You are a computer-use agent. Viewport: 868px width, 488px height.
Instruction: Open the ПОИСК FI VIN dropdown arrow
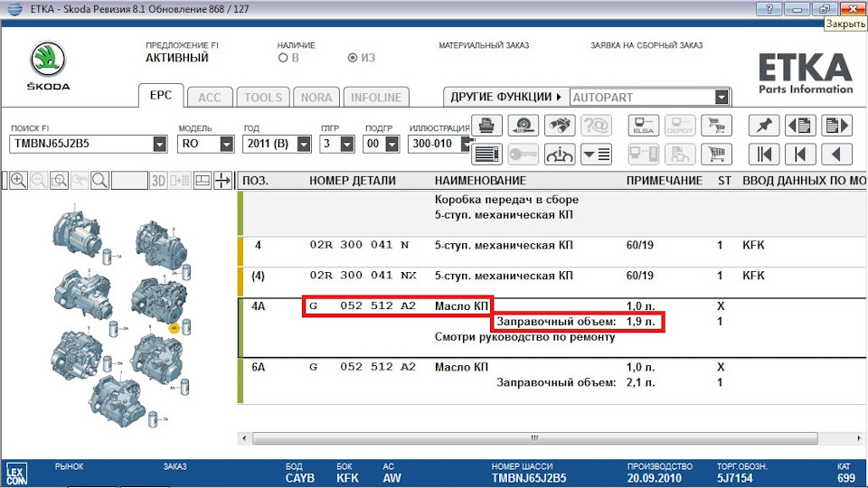tap(159, 144)
